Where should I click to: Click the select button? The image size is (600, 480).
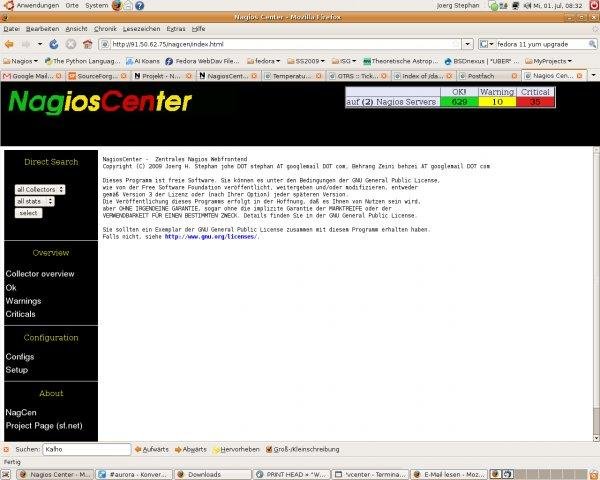point(28,213)
